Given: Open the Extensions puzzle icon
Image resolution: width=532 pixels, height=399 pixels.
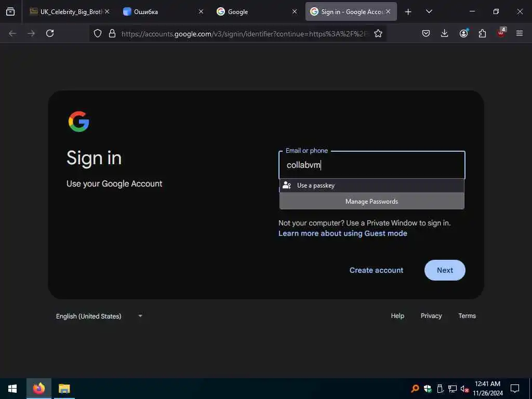Looking at the screenshot, I should pyautogui.click(x=482, y=33).
